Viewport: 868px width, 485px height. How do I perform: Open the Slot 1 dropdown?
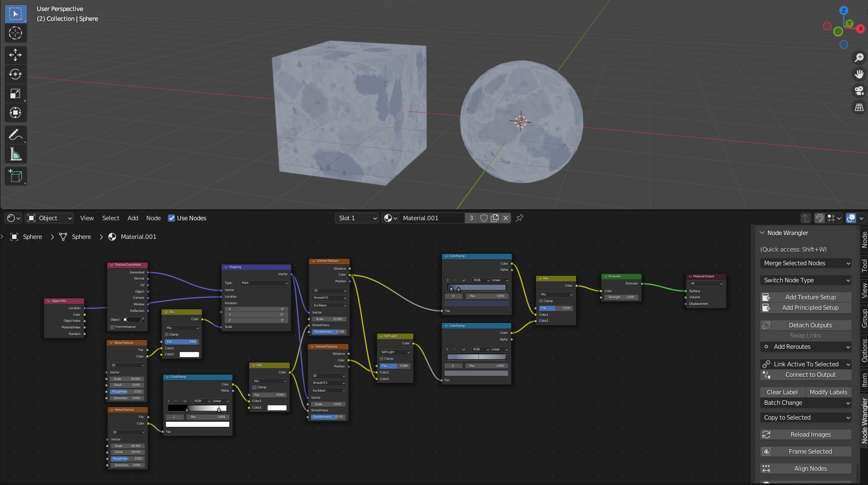357,218
